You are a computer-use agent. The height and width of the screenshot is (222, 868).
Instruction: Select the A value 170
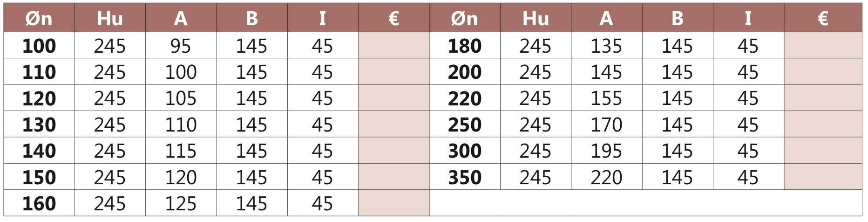606,125
